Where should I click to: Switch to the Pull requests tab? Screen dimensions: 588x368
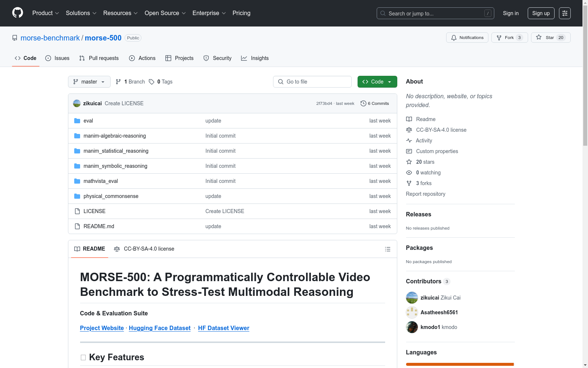pos(99,58)
